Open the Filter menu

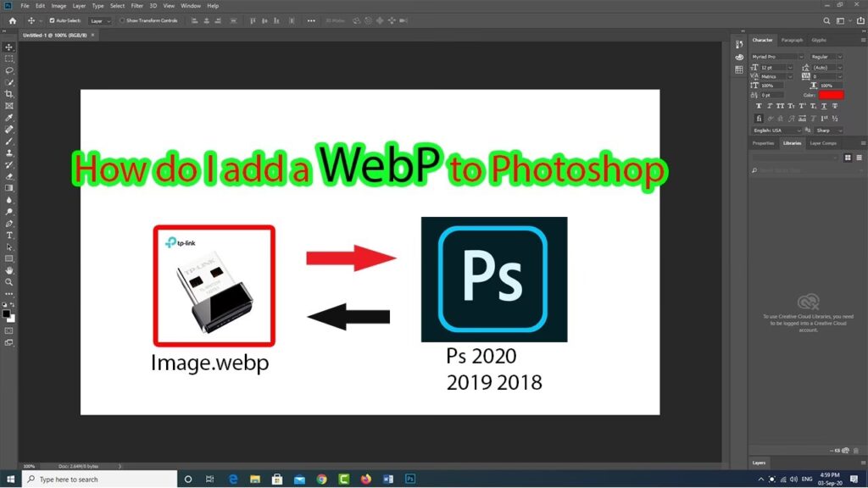point(136,6)
